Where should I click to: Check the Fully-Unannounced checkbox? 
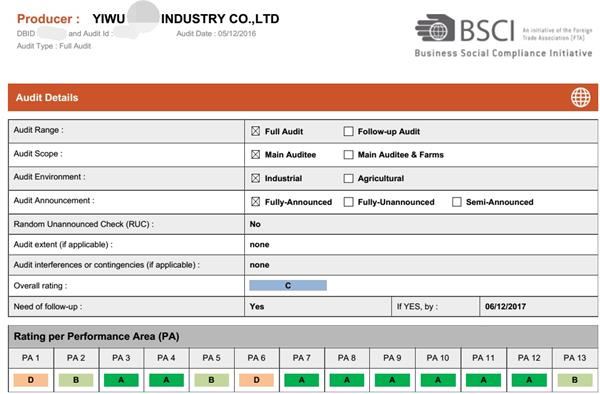tap(348, 202)
